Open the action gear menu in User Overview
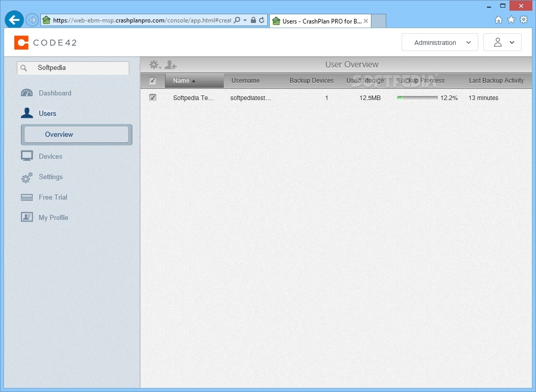Screen dimensions: 536x392 (x=155, y=64)
